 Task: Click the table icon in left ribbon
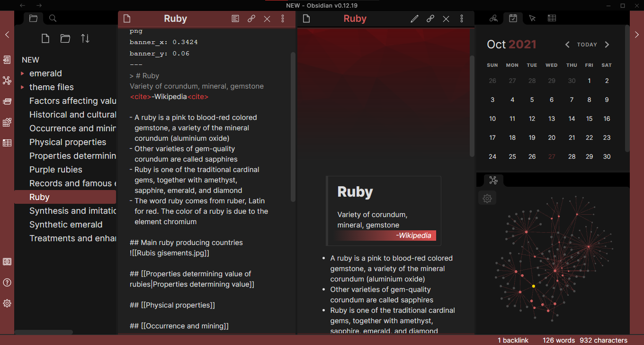[x=7, y=143]
